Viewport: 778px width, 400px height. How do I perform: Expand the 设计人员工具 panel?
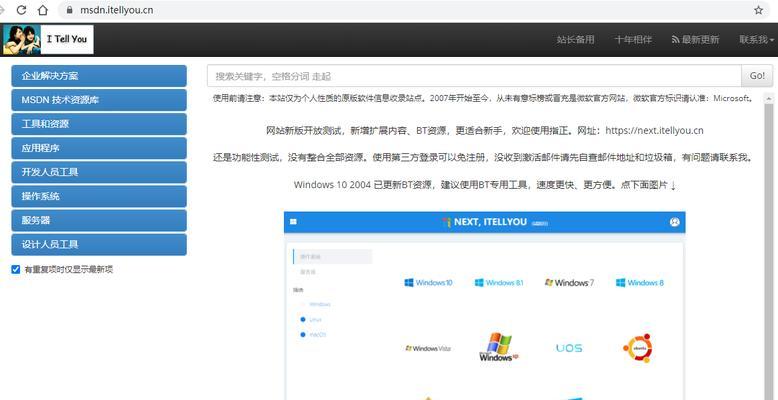99,245
